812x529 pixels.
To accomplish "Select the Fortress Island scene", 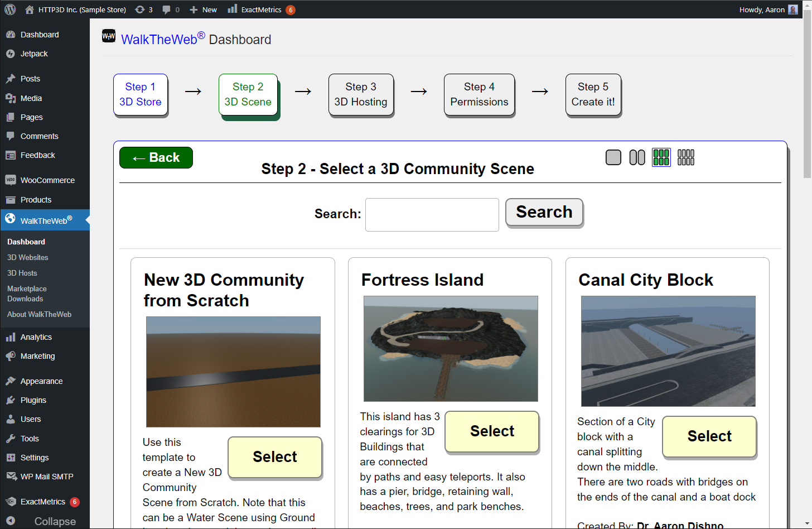I will coord(492,431).
